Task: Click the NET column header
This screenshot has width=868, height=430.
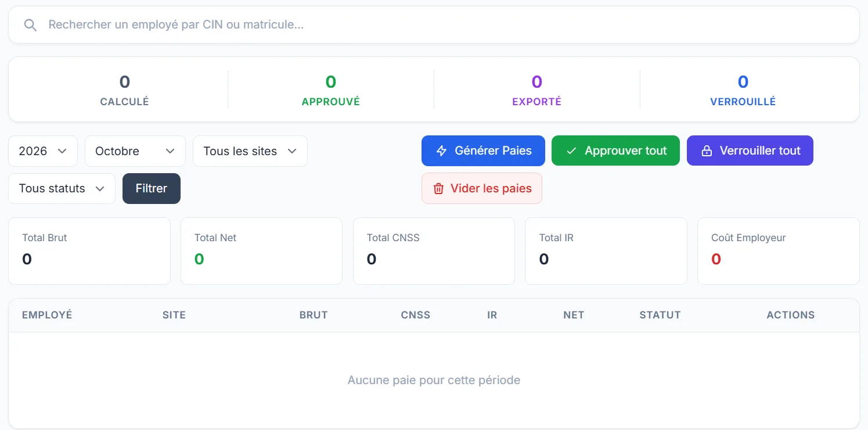Action: click(x=574, y=315)
